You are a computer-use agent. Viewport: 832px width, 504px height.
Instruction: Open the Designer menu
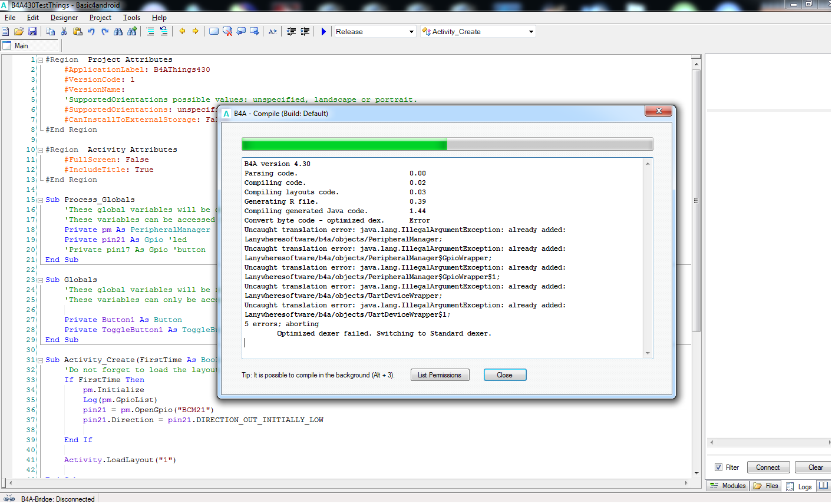pos(64,18)
